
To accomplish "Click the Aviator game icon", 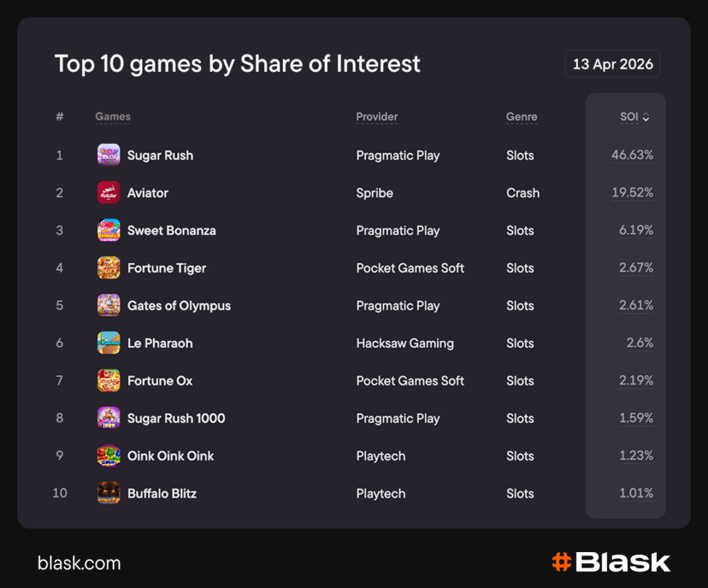I will (109, 192).
